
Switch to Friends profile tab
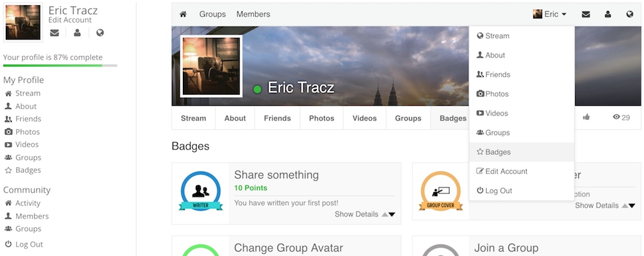coord(277,118)
